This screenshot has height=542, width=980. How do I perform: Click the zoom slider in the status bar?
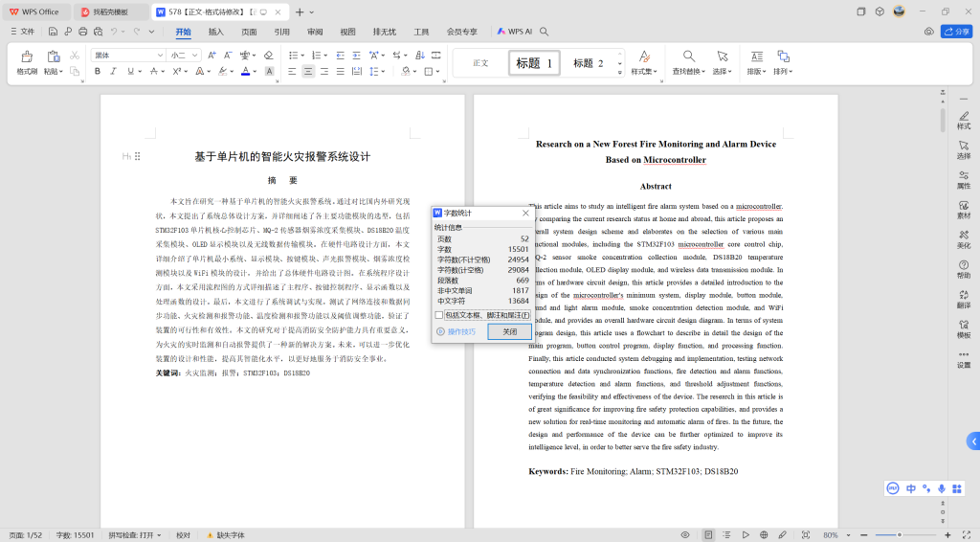click(x=900, y=535)
